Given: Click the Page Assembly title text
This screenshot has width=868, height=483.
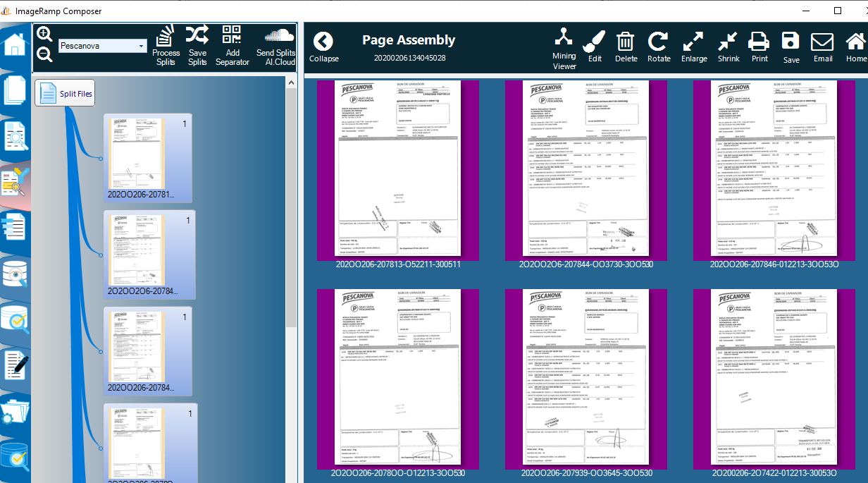Looking at the screenshot, I should [x=409, y=40].
